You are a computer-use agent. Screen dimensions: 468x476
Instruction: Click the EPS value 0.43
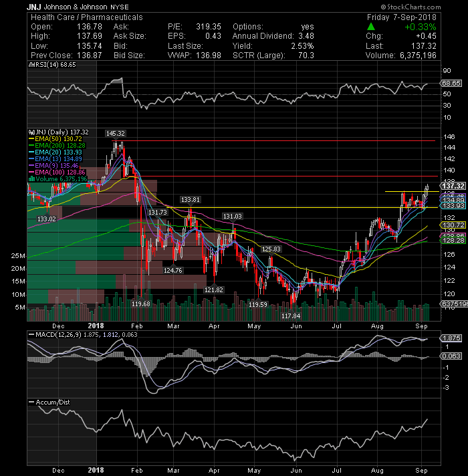click(213, 36)
